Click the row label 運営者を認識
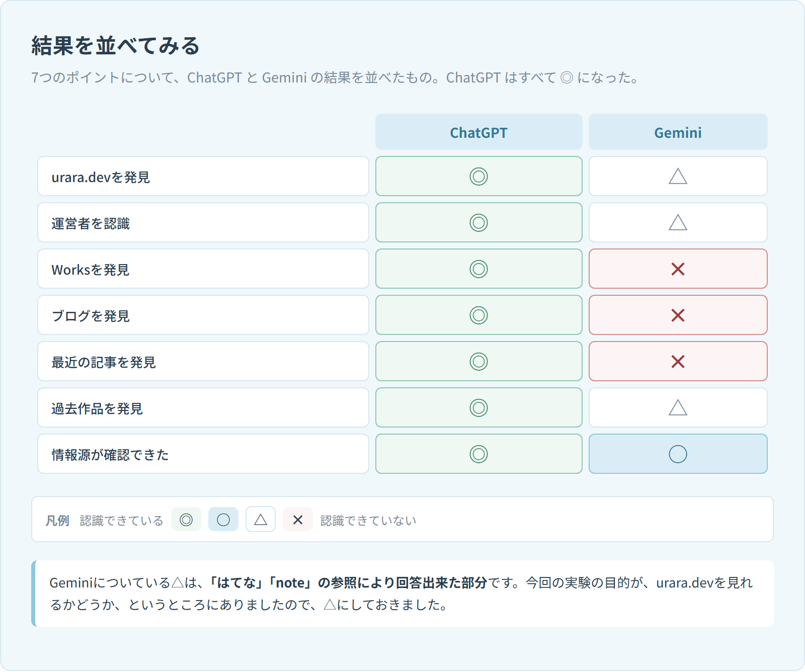805x672 pixels. coord(203,223)
